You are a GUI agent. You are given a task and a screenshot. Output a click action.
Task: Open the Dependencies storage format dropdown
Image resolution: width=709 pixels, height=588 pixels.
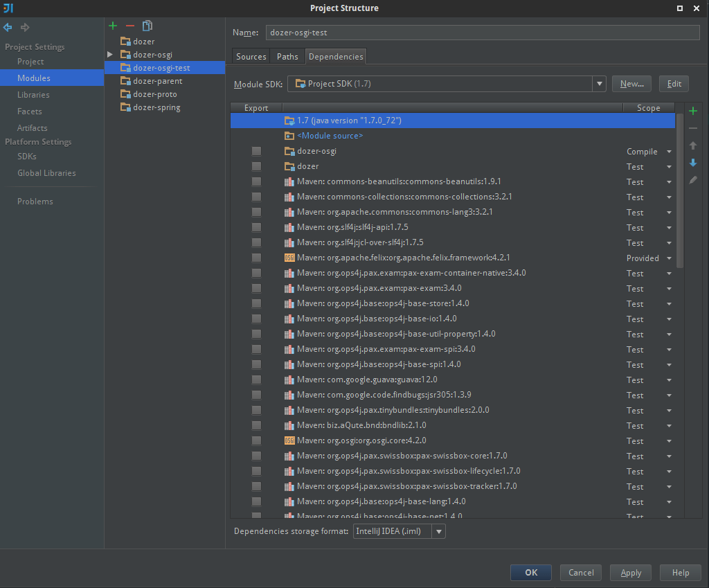pos(438,531)
